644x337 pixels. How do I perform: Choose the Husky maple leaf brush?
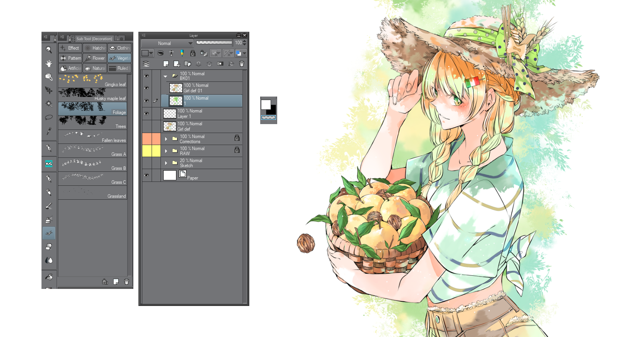[x=93, y=95]
